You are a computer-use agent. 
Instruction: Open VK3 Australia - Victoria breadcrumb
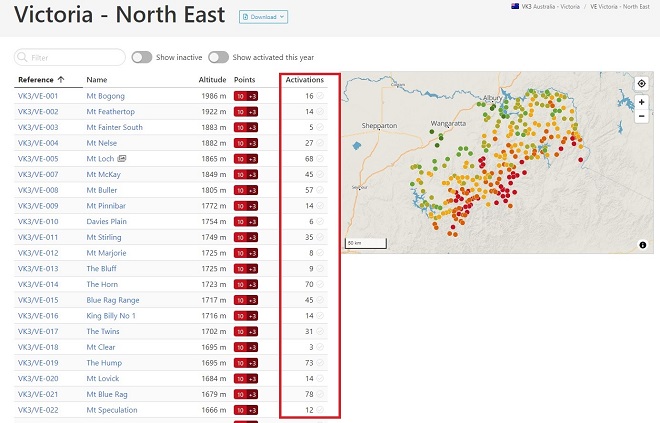(550, 6)
